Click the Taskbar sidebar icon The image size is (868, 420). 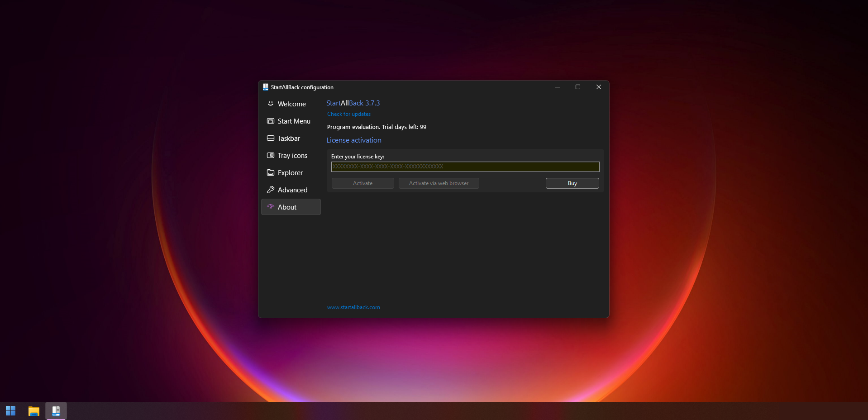pyautogui.click(x=271, y=138)
